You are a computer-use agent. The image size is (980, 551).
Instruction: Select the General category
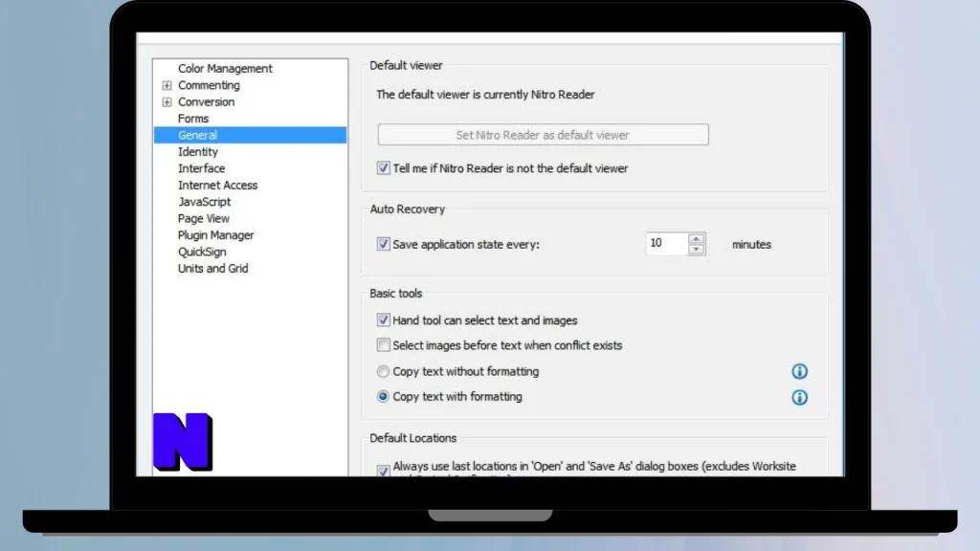250,135
